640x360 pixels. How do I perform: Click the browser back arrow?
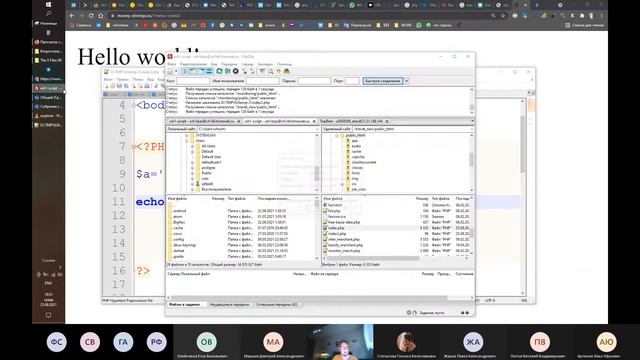pyautogui.click(x=72, y=16)
